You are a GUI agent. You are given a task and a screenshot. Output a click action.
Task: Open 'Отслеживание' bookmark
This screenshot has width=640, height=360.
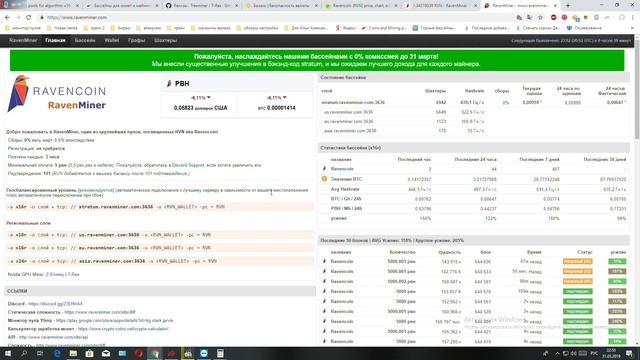pyautogui.click(x=584, y=28)
